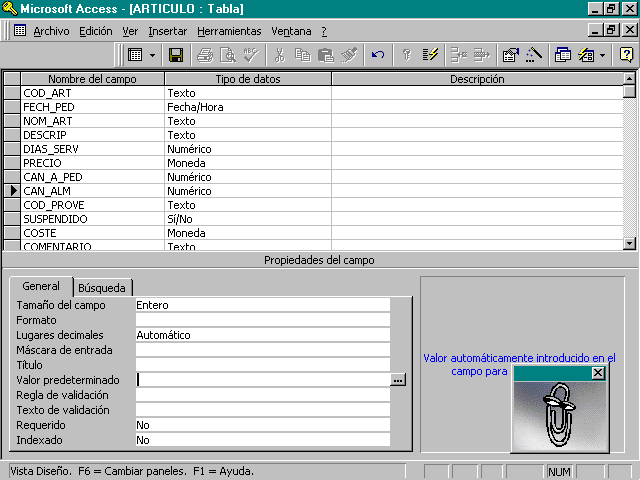Focus the Valor predeterminado input field
Screen dimensions: 640x480
coord(262,380)
